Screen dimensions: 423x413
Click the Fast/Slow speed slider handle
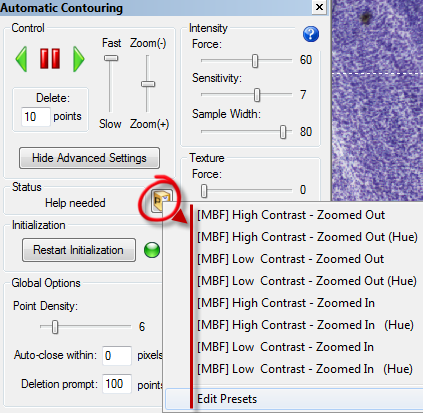click(111, 58)
